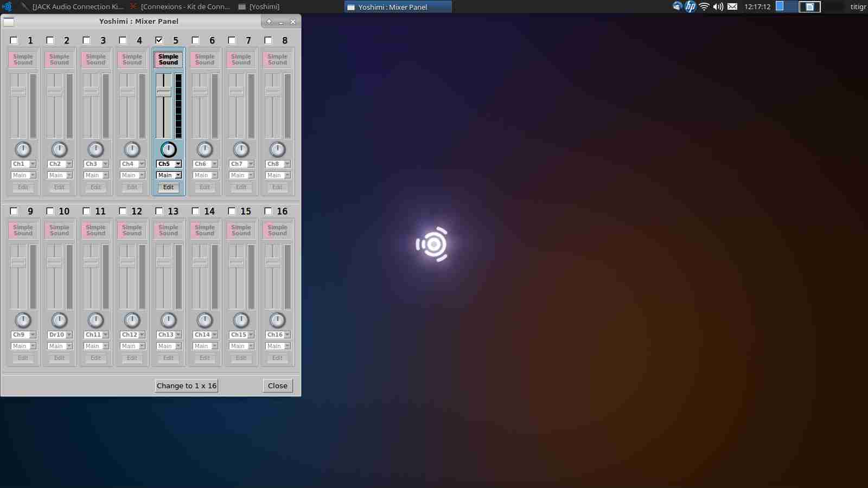This screenshot has height=488, width=868.
Task: Click the panning knob of part 4
Action: point(132,149)
